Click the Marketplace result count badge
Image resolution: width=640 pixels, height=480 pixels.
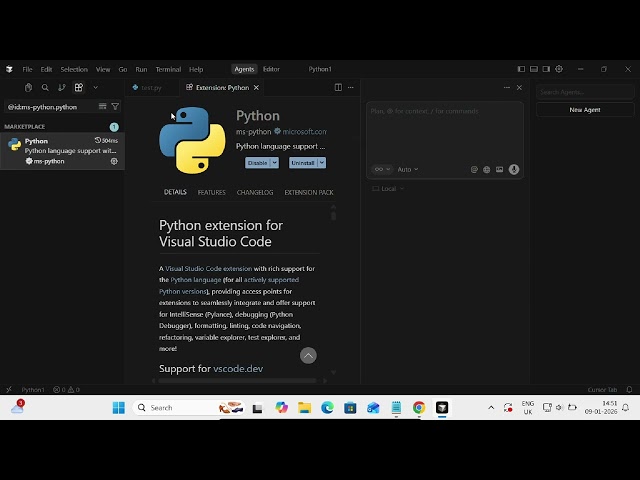coord(114,127)
